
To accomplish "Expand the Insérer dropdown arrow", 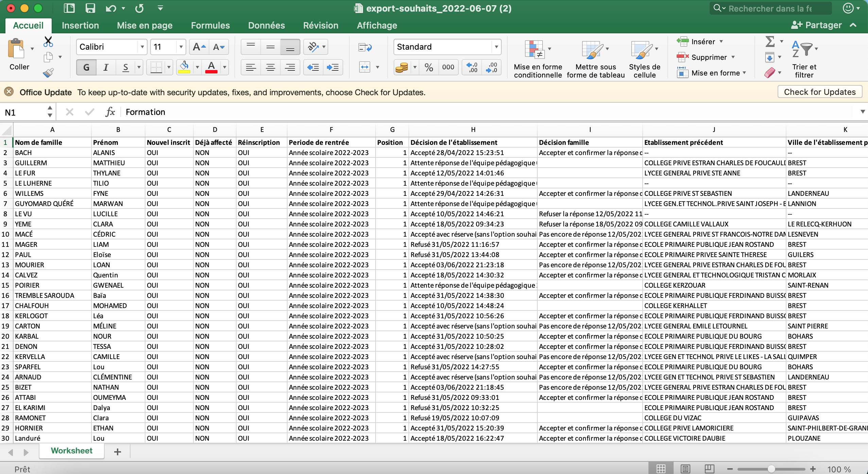I will (721, 41).
